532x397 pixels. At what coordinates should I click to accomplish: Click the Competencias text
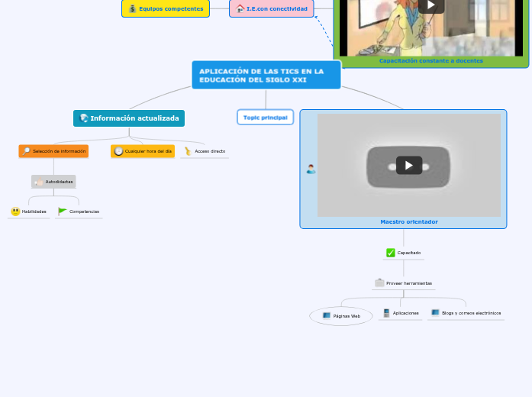click(x=84, y=211)
